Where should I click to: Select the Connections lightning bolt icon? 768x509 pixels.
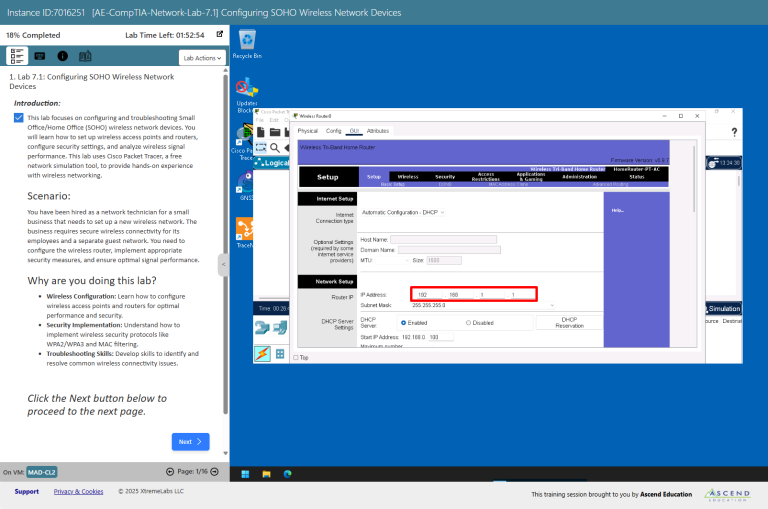[x=262, y=353]
